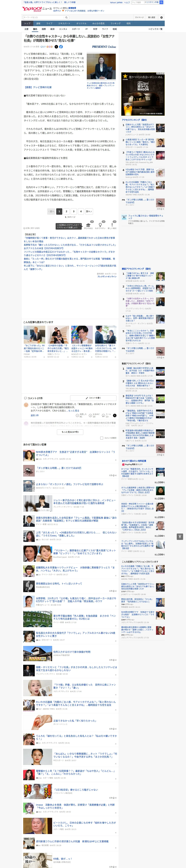Click the blue web search magnifier button
Image resolution: width=186 pixels, height=868 pixels.
click(x=161, y=2)
